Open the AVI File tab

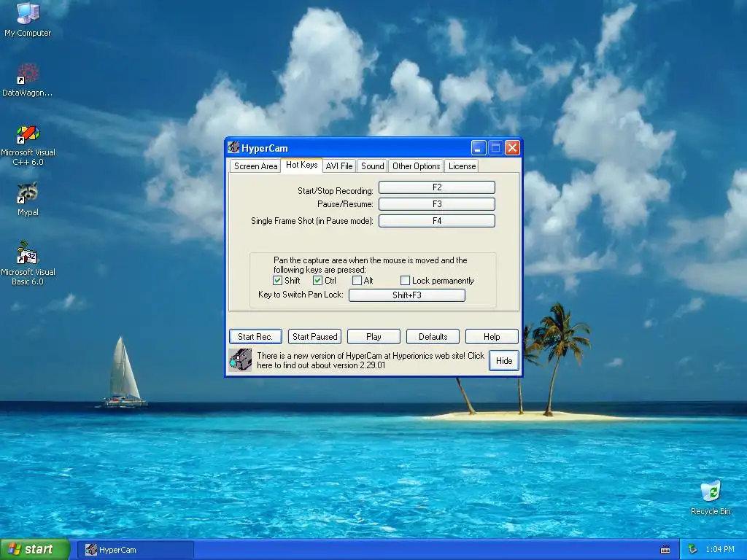pyautogui.click(x=339, y=166)
